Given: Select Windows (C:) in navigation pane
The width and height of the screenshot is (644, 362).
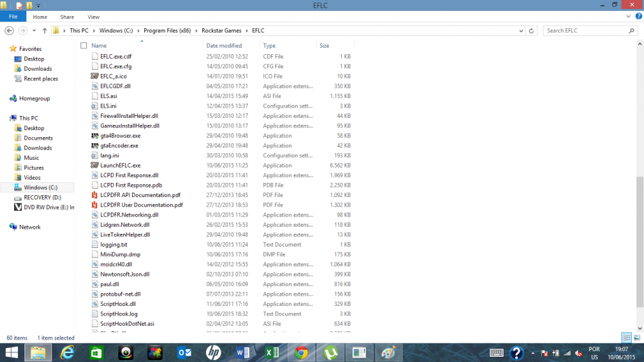Looking at the screenshot, I should tap(40, 188).
